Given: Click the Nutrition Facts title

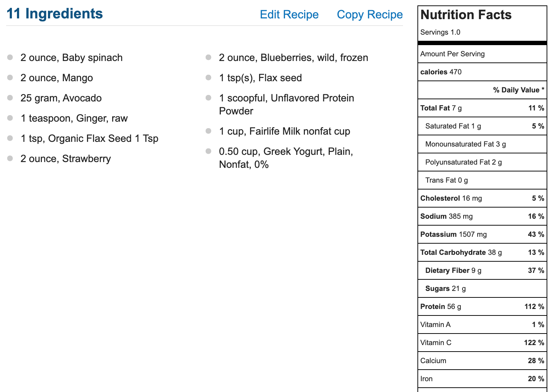Looking at the screenshot, I should pyautogui.click(x=466, y=15).
